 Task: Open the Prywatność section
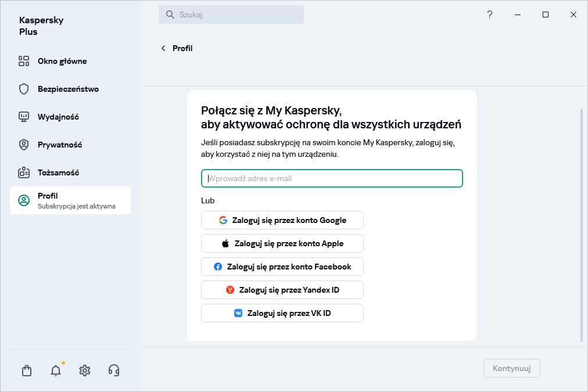60,145
